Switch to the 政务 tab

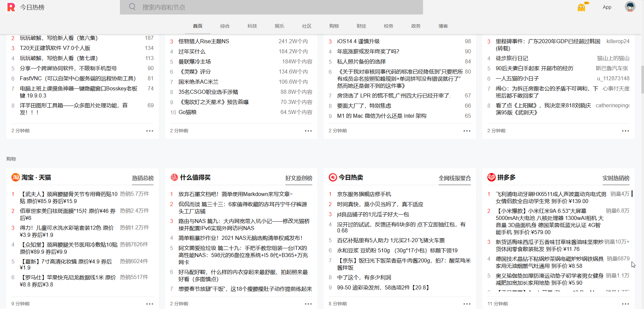pos(416,26)
